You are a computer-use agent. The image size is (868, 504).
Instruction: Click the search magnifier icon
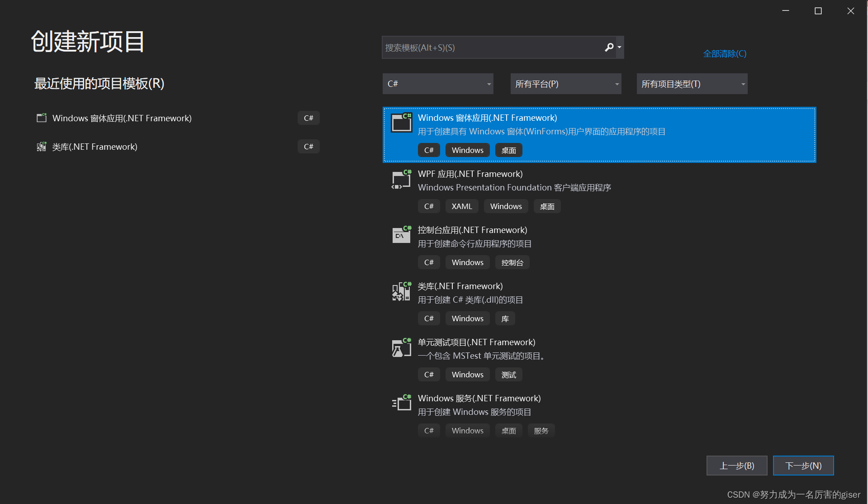pos(609,48)
